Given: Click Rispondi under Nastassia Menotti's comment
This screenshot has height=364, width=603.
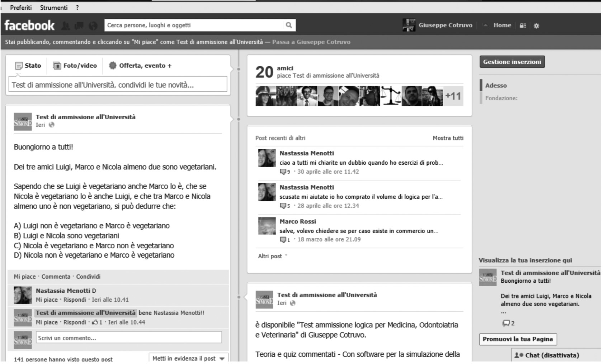Looking at the screenshot, I should 75,300.
